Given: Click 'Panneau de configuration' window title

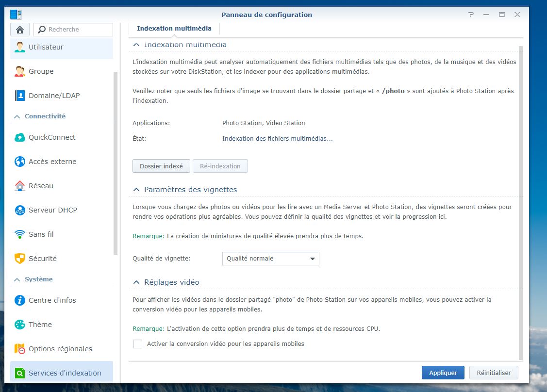Looking at the screenshot, I should (266, 15).
